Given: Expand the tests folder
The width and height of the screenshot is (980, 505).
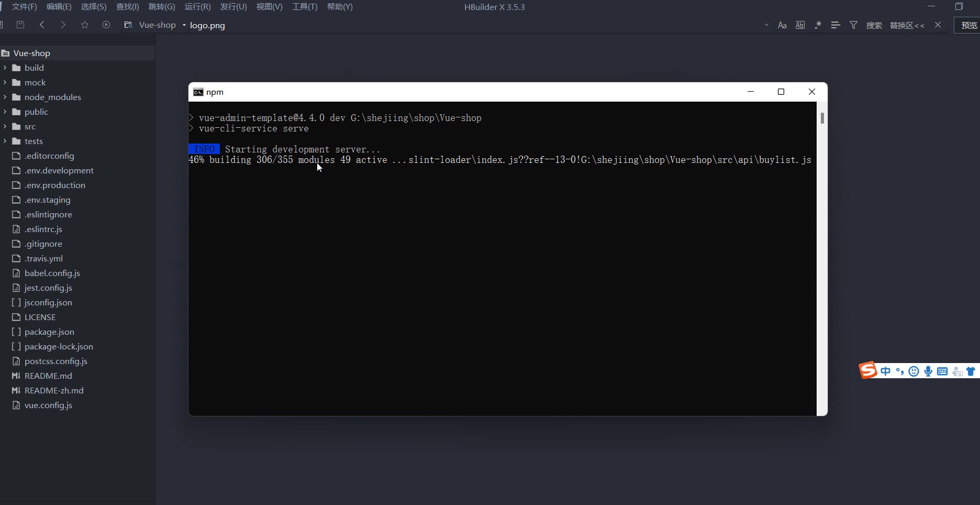Looking at the screenshot, I should tap(5, 141).
